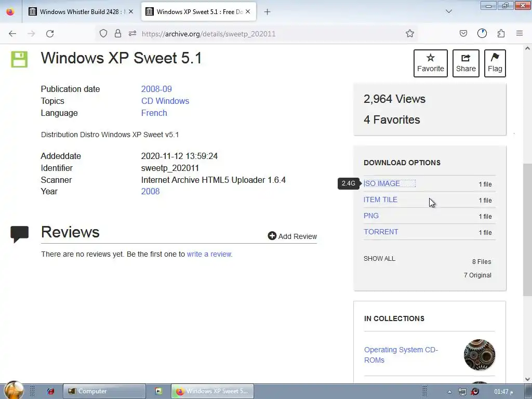Click the gears collection thumbnail
The width and height of the screenshot is (532, 399).
(x=480, y=354)
